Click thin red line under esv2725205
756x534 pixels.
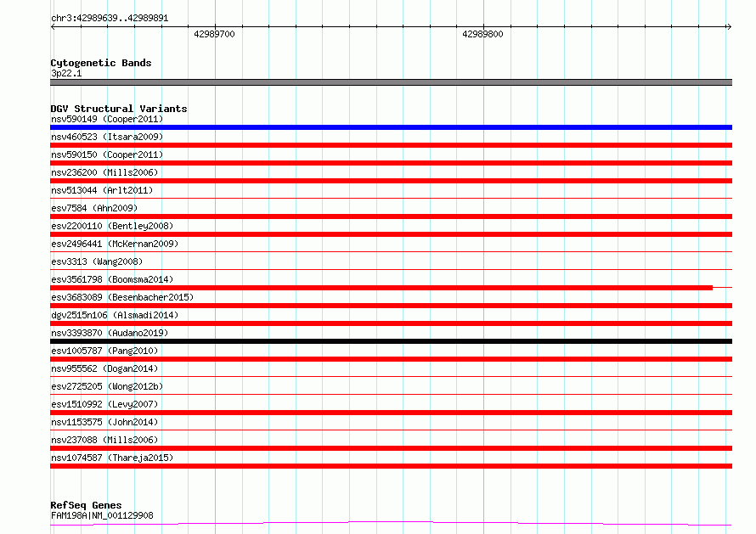pos(391,394)
